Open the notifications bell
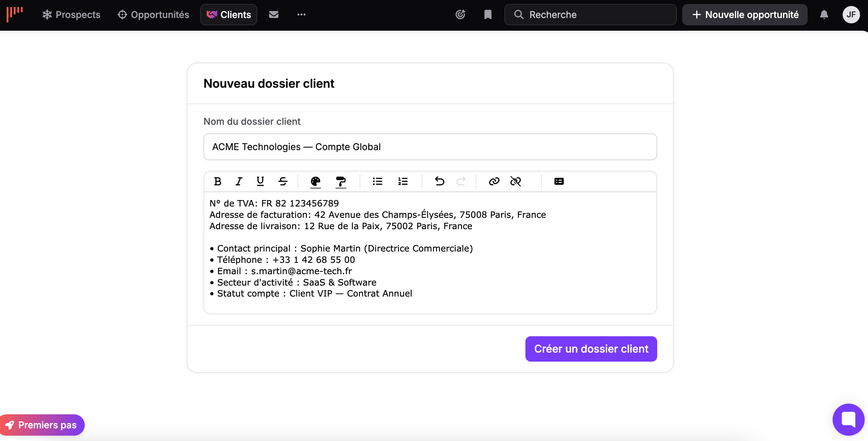 (824, 14)
